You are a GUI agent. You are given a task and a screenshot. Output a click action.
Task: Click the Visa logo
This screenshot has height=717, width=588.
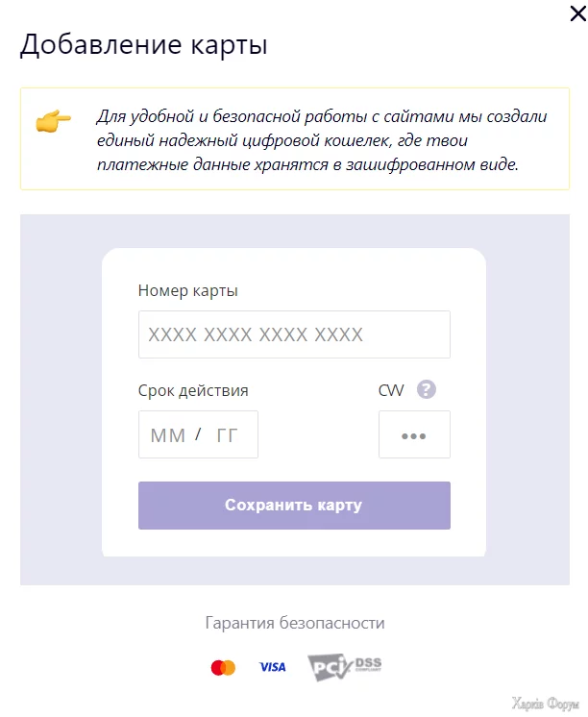tap(273, 667)
